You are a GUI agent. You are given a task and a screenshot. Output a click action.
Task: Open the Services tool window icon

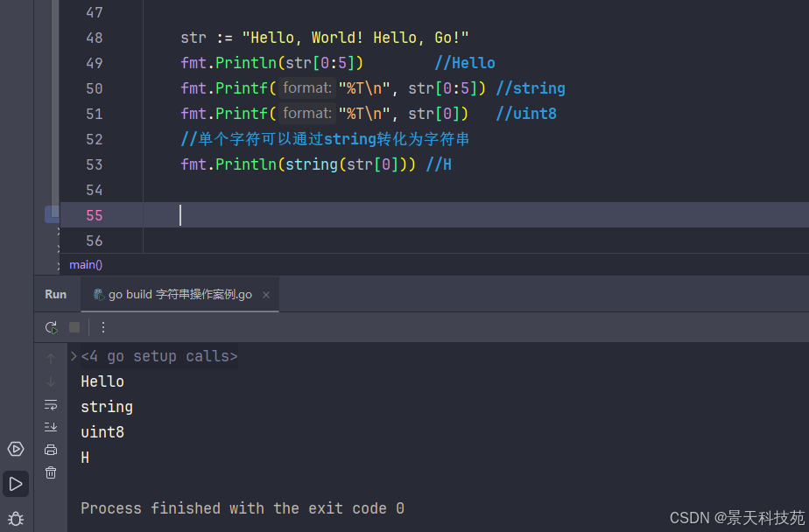click(16, 449)
